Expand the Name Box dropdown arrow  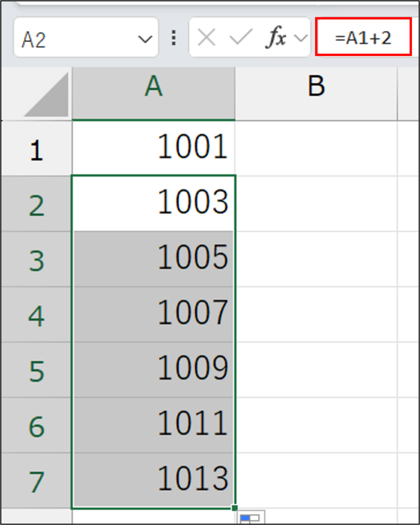pos(145,38)
